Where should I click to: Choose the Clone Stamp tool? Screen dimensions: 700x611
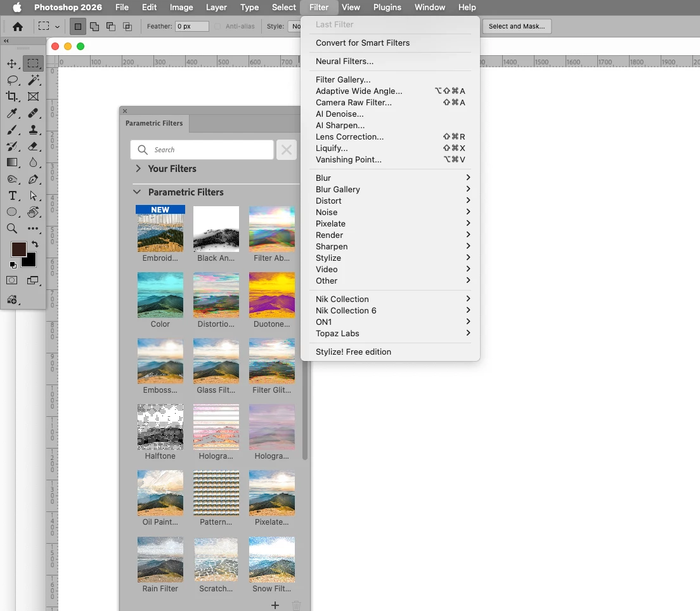[x=33, y=129]
